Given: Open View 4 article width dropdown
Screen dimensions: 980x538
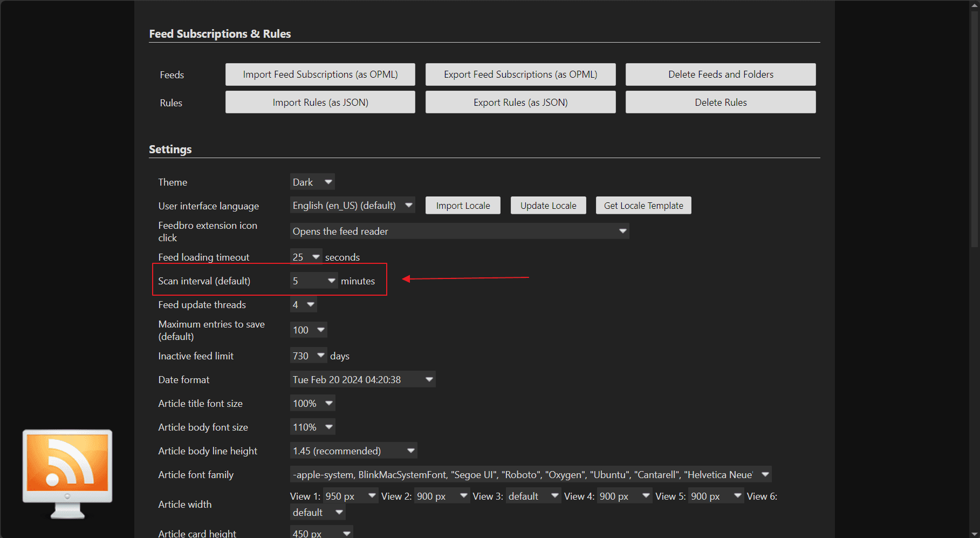Looking at the screenshot, I should click(x=625, y=496).
